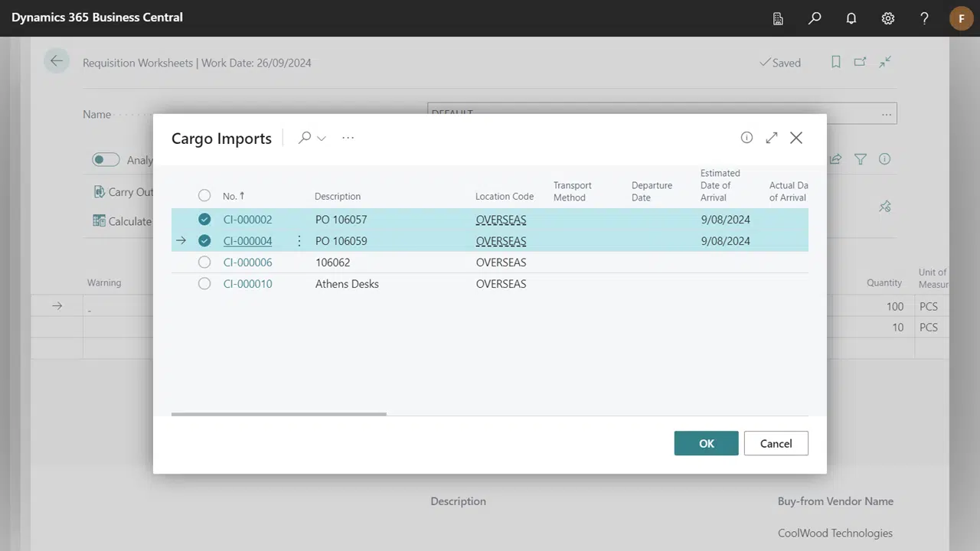Select the CI-000010 row checkbox
Viewport: 980px width, 551px height.
[204, 284]
